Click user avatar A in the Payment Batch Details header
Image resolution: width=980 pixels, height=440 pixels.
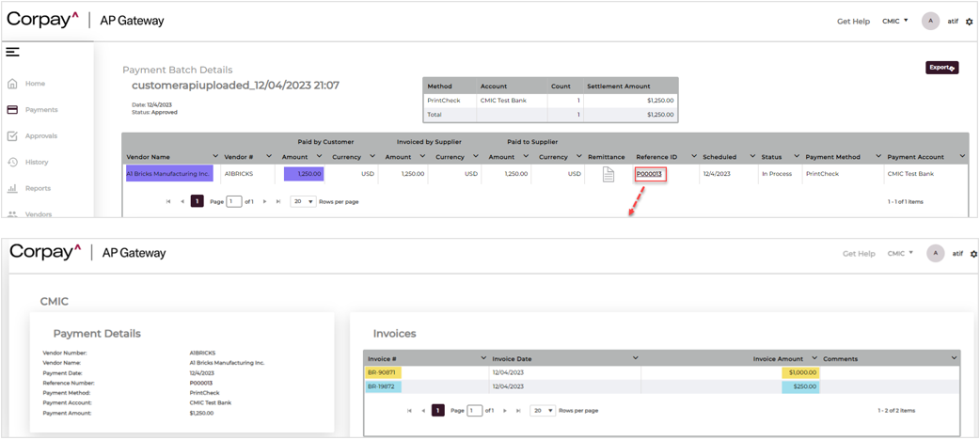click(931, 22)
